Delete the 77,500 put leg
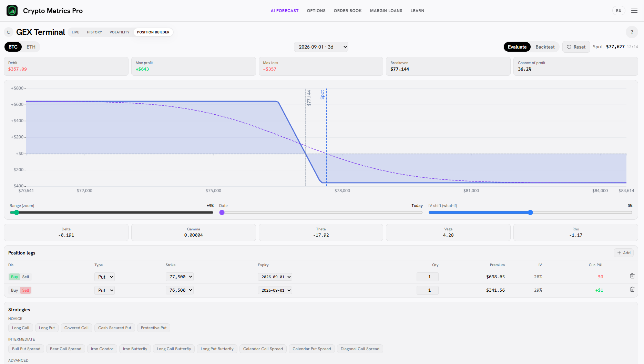The image size is (644, 364). click(x=632, y=276)
